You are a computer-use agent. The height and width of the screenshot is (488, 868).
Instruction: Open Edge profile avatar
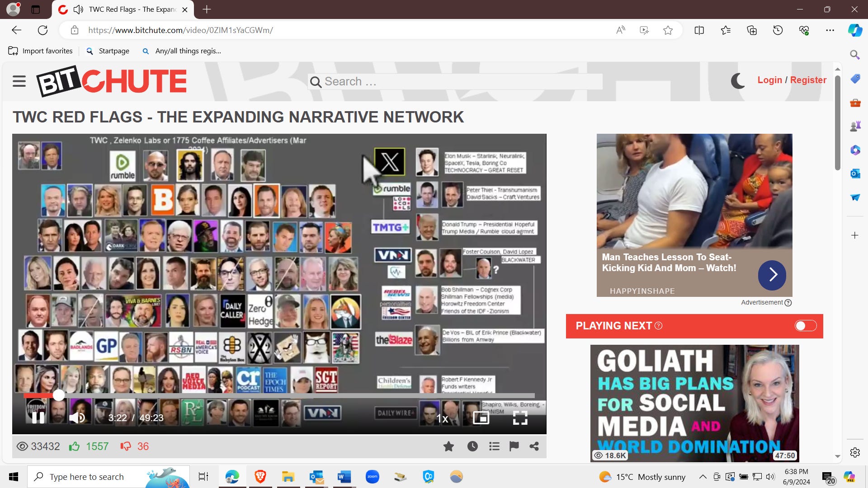click(x=14, y=9)
